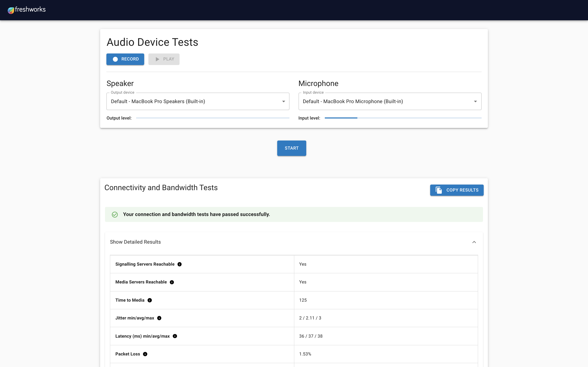The width and height of the screenshot is (588, 367).
Task: Click the info icon next to Packet Loss
Action: (x=145, y=354)
